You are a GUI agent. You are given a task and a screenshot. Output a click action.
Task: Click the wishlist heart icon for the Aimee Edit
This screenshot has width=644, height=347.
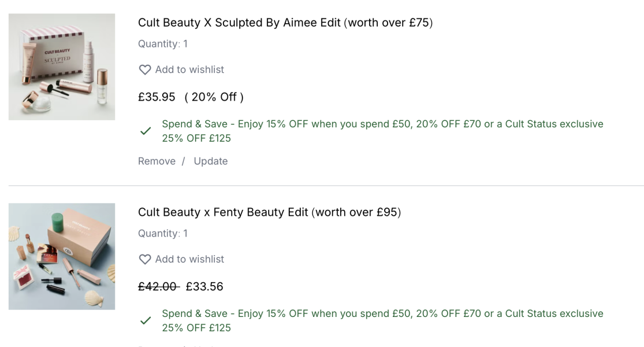pyautogui.click(x=144, y=69)
